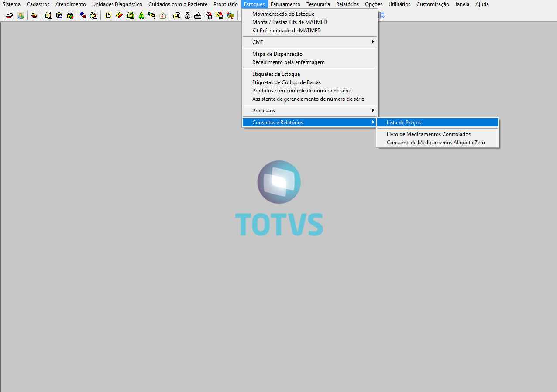This screenshot has height=392, width=557.
Task: Expand the CME submenu
Action: tap(310, 42)
